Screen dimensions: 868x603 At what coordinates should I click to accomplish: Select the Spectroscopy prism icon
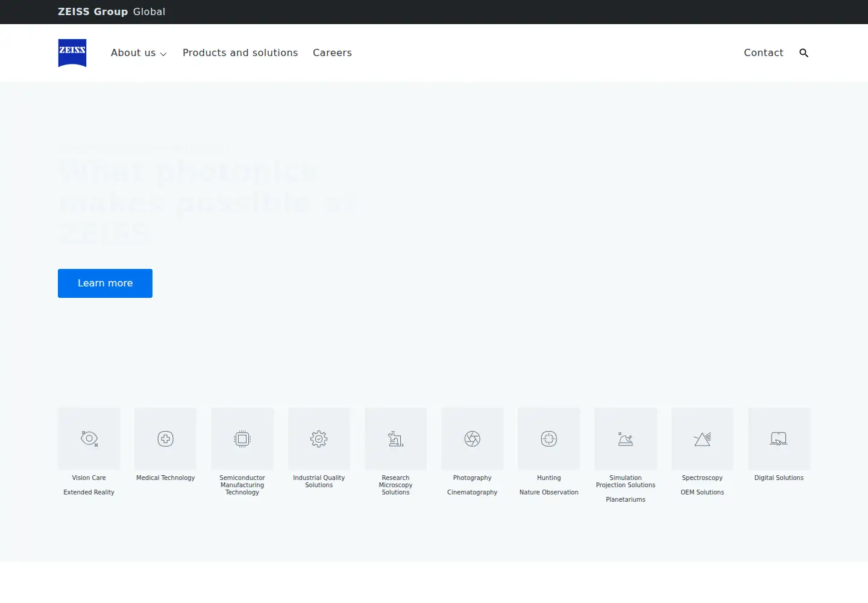(702, 439)
